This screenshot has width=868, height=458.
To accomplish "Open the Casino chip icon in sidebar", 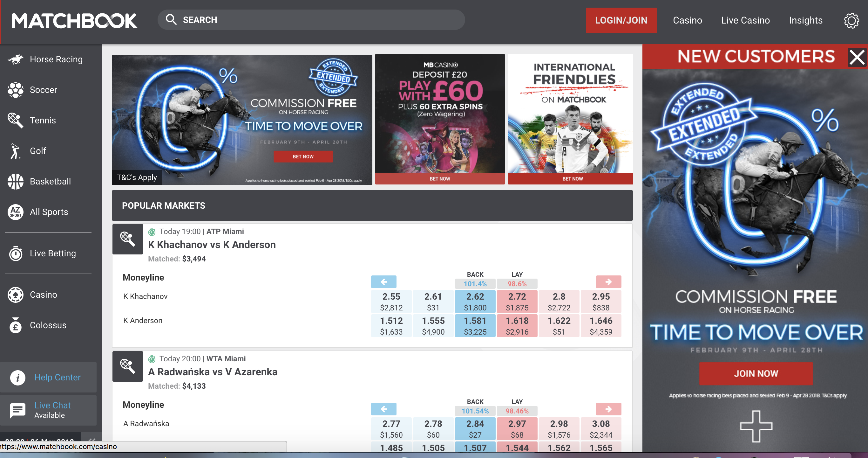I will click(16, 295).
